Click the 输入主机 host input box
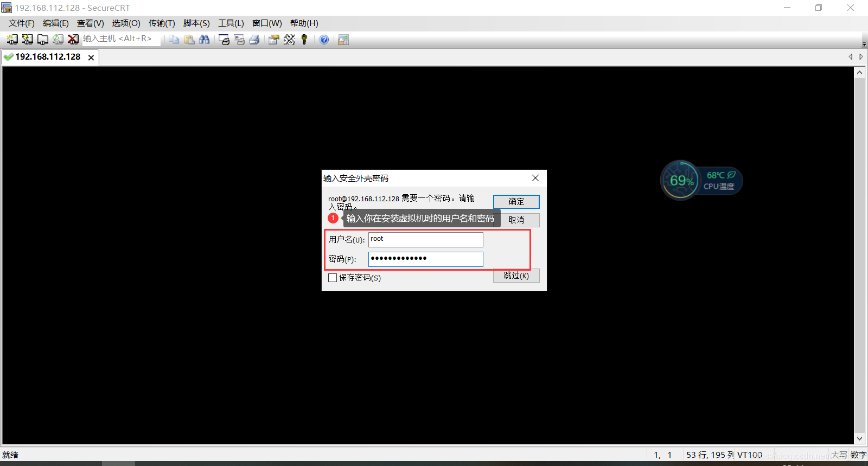This screenshot has width=868, height=466. pos(121,39)
